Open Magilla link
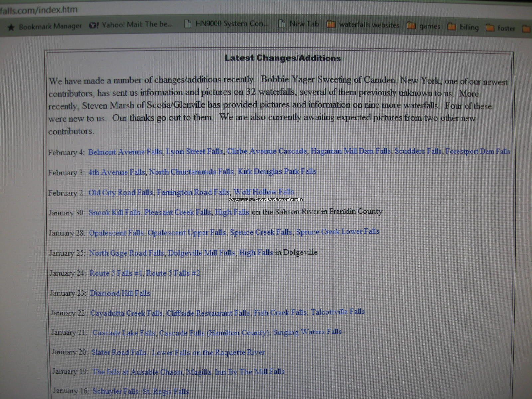Viewport: 532px width, 399px height. pyautogui.click(x=199, y=372)
